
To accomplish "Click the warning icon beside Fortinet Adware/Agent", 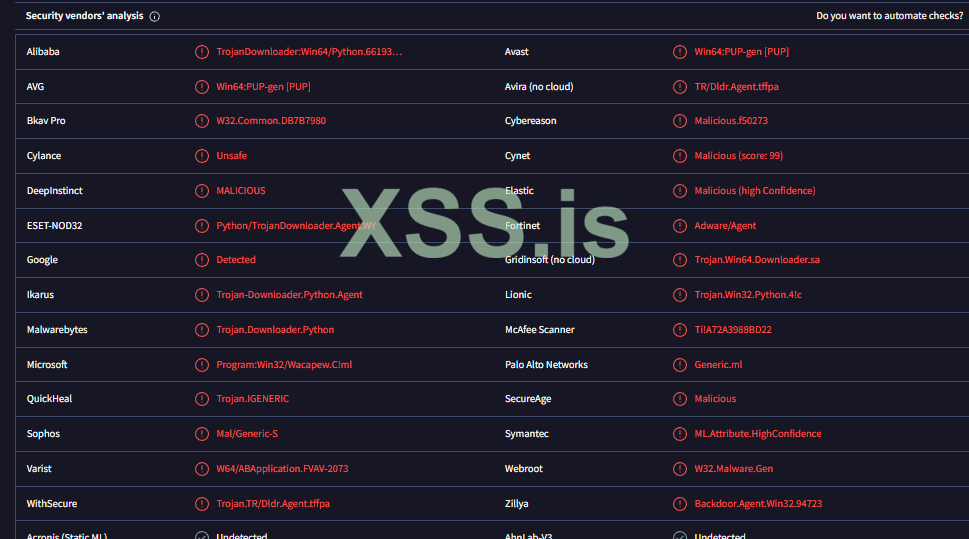I will coord(680,226).
